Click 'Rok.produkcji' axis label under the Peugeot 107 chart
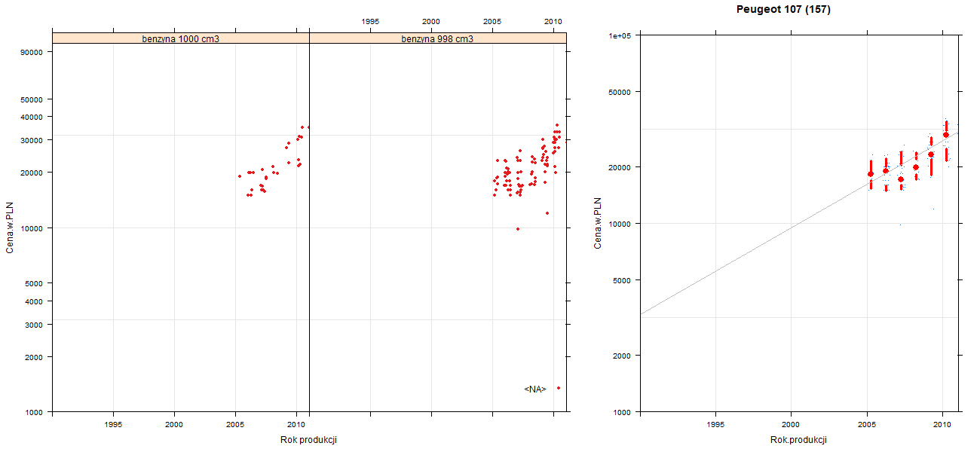Viewport: 980px width, 452px height. (x=798, y=440)
